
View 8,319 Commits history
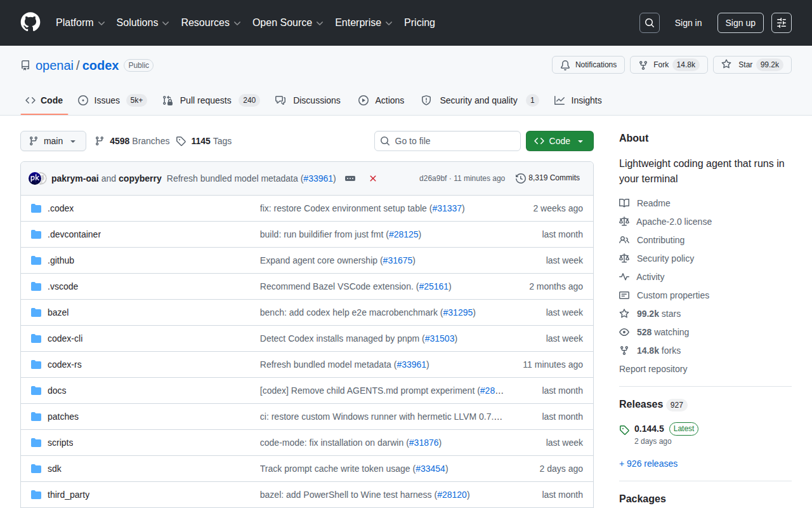pyautogui.click(x=548, y=178)
